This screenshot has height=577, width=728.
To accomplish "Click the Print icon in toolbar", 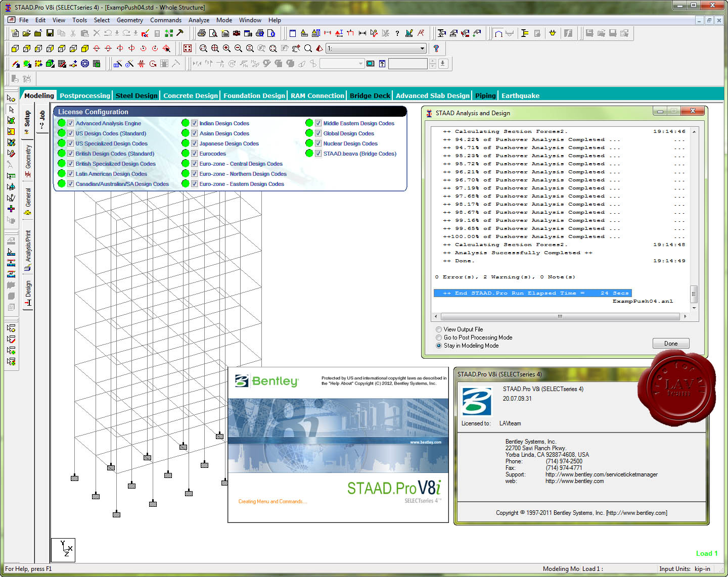I will (x=202, y=33).
